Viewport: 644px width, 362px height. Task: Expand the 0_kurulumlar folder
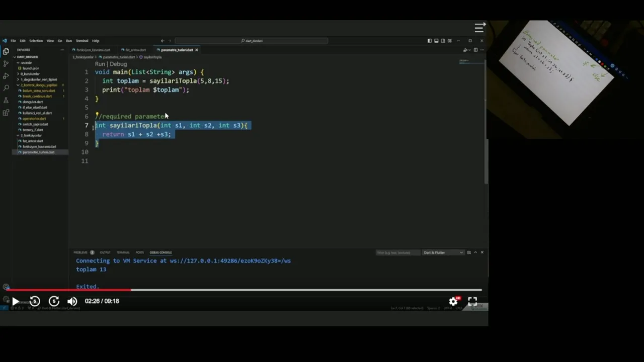point(30,74)
